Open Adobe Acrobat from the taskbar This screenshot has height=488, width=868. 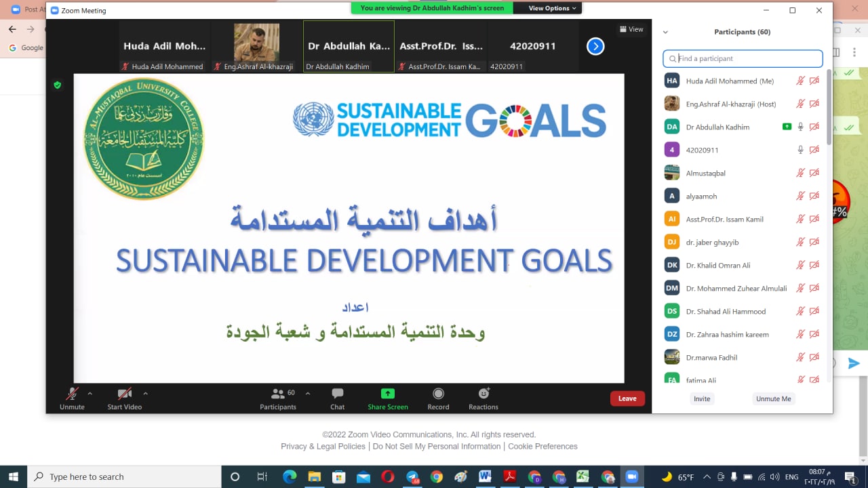point(509,476)
